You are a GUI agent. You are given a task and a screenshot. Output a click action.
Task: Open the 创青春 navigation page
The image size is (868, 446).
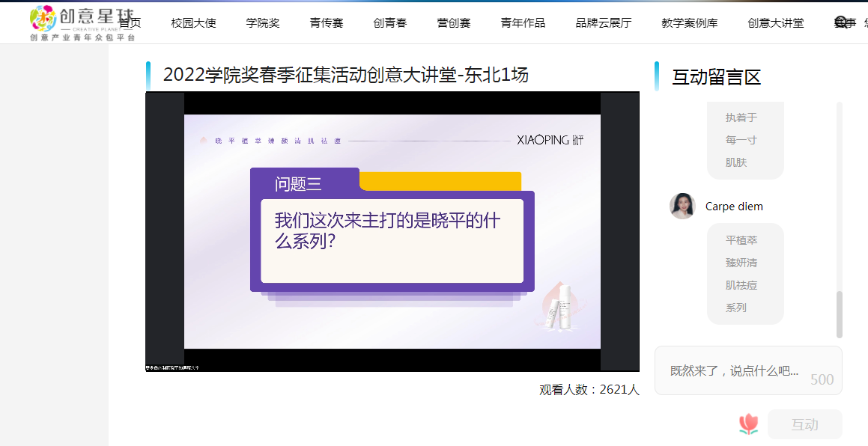coord(390,22)
